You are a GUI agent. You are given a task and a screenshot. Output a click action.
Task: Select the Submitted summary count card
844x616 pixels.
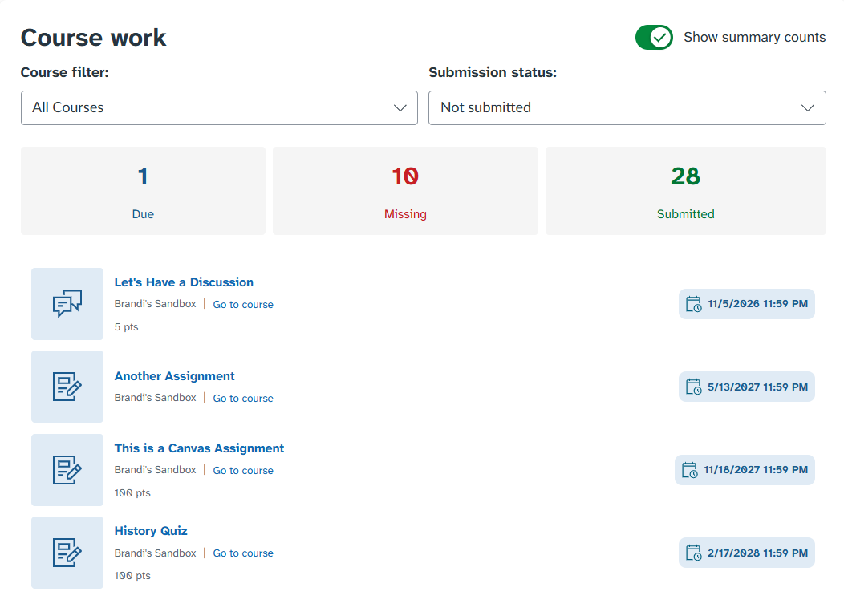[686, 191]
